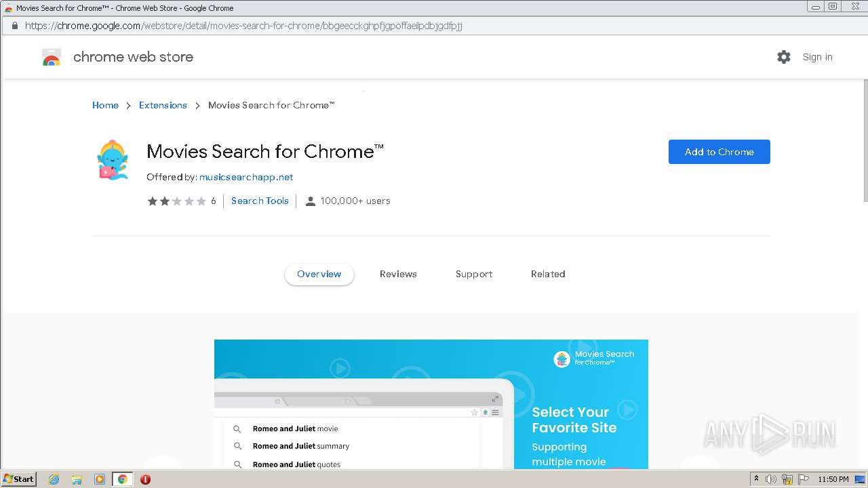The width and height of the screenshot is (868, 488).
Task: Open the media player taskbar icon
Action: click(100, 479)
